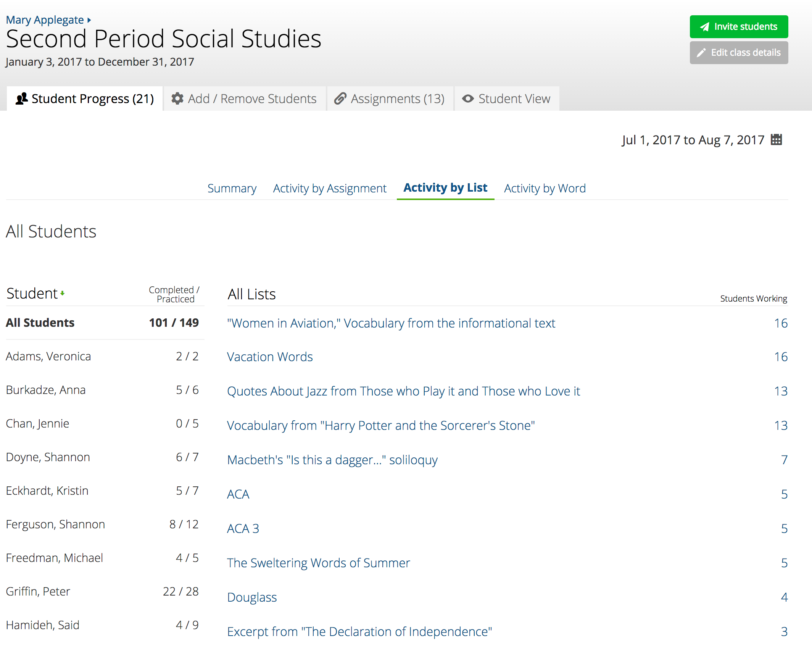The height and width of the screenshot is (649, 812).
Task: Click the paper plane icon on Invite students
Action: (x=704, y=27)
